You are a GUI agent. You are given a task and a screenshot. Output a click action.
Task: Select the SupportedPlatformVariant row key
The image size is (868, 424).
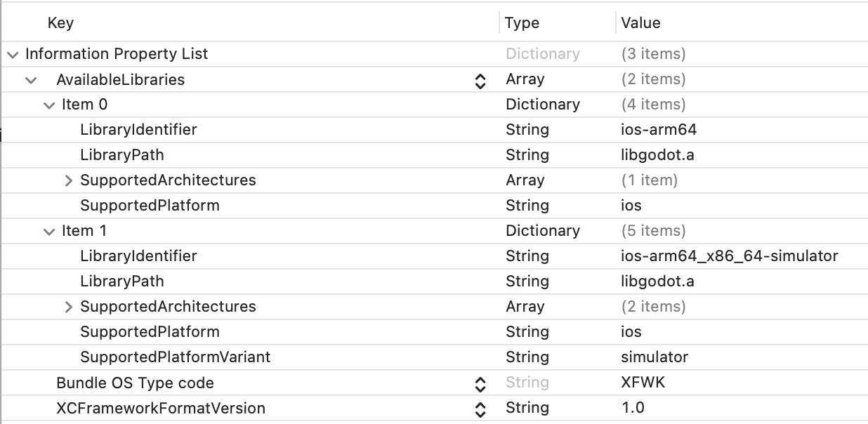coord(176,357)
